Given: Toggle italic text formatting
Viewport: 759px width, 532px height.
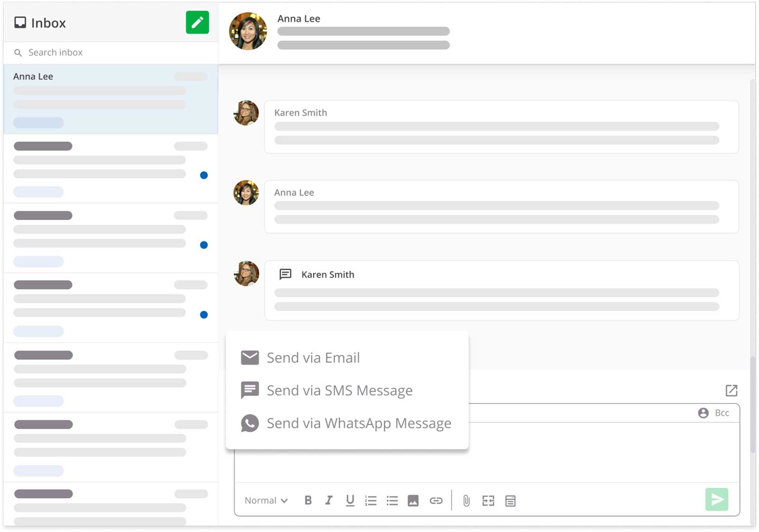Looking at the screenshot, I should 329,500.
